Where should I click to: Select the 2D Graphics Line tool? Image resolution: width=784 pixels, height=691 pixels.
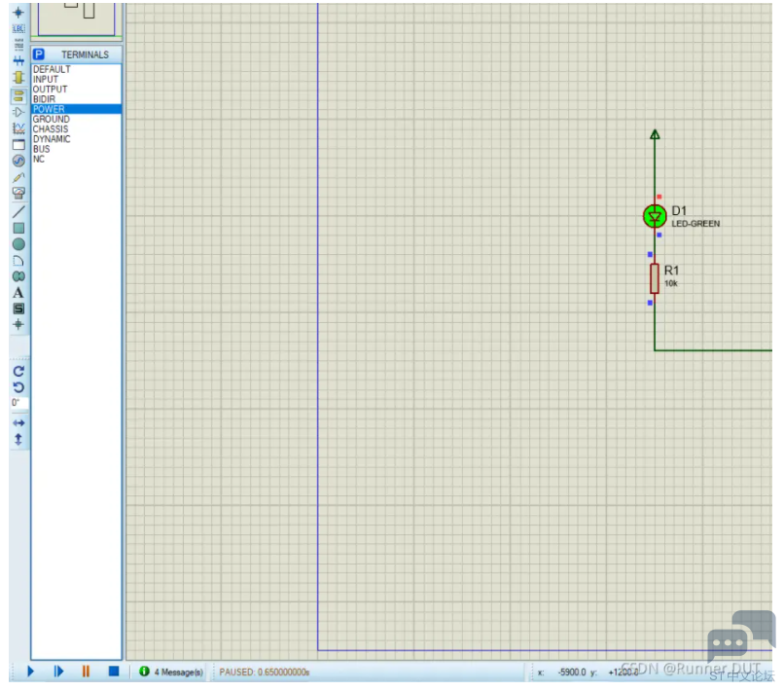pyautogui.click(x=18, y=211)
